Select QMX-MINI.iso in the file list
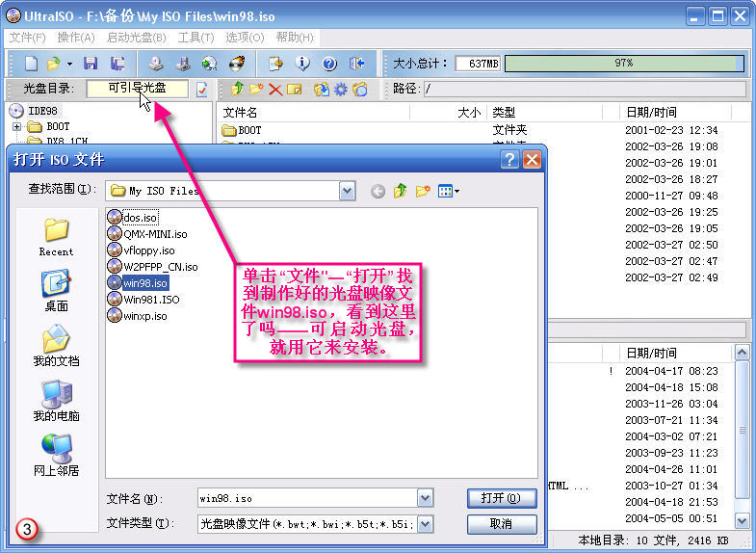Viewport: 756px width, 553px height. pos(147,234)
